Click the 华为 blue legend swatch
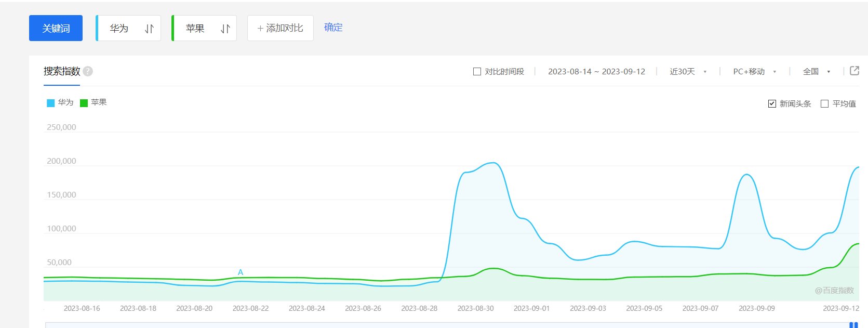Viewport: 868px width, 328px height. pyautogui.click(x=50, y=103)
